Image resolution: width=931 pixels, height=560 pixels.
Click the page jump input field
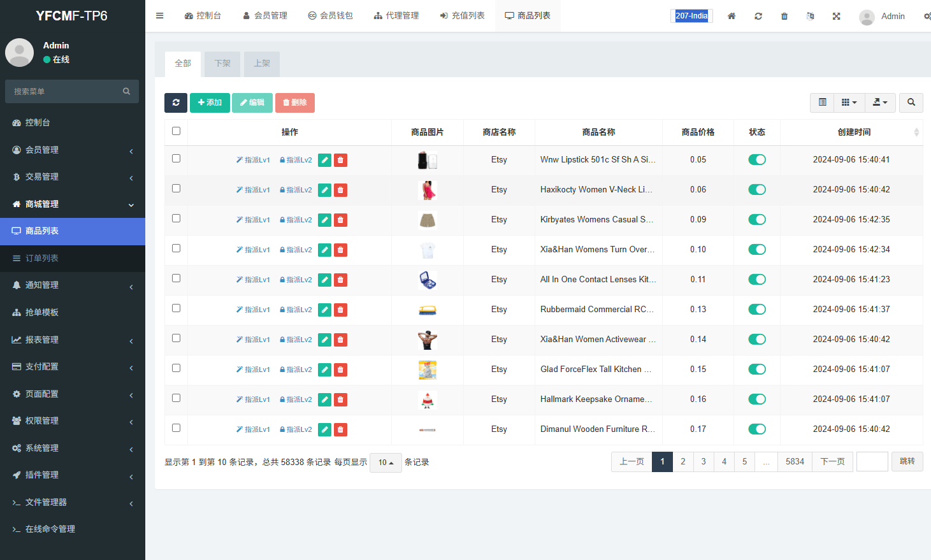click(x=872, y=462)
